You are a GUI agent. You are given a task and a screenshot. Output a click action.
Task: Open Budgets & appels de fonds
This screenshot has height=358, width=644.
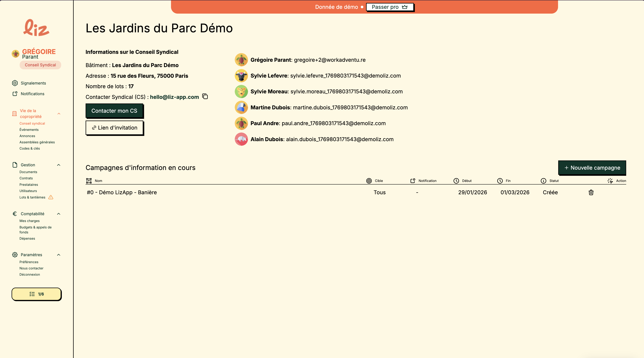(x=35, y=230)
